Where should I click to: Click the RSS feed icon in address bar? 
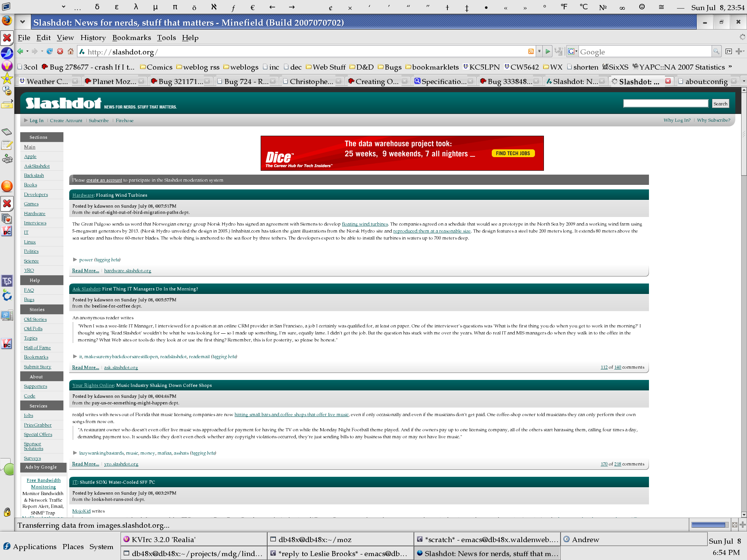[x=531, y=51]
